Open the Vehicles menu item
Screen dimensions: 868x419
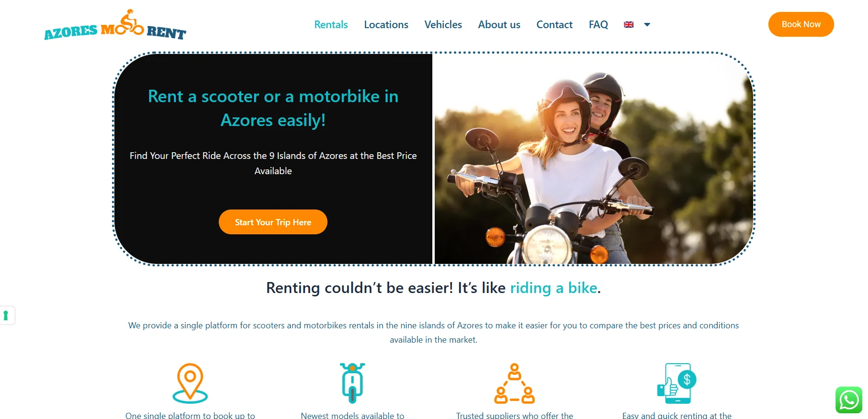pyautogui.click(x=443, y=24)
